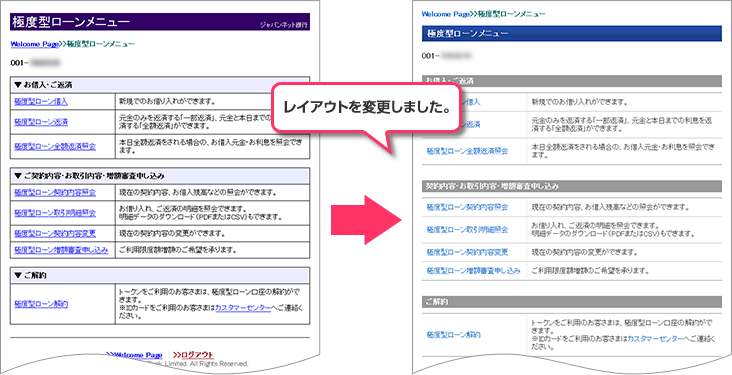Click the account number 001- on new blue-header page

tap(447, 56)
